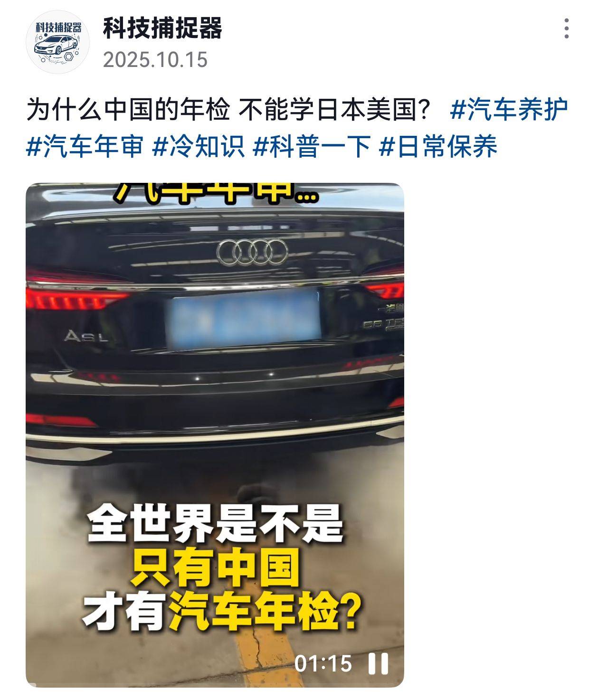This screenshot has height=700, width=598.
Task: Open the #汽车年审 hashtag
Action: 85,146
